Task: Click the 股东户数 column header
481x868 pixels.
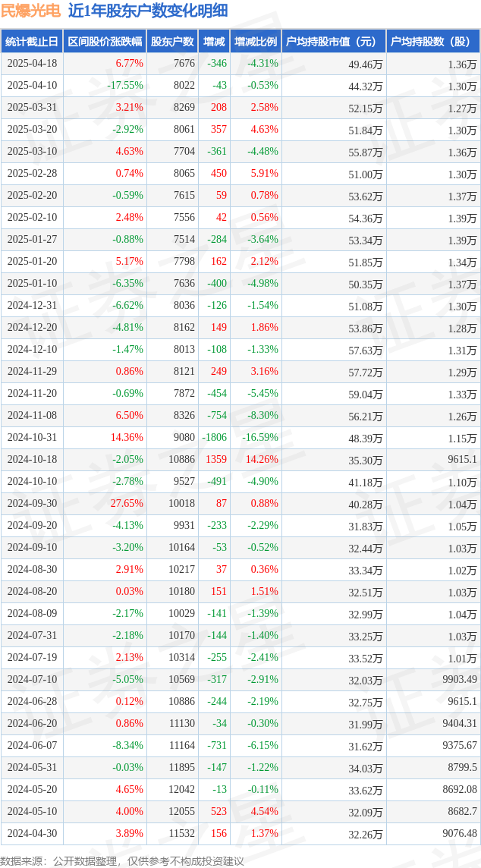Action: [172, 42]
